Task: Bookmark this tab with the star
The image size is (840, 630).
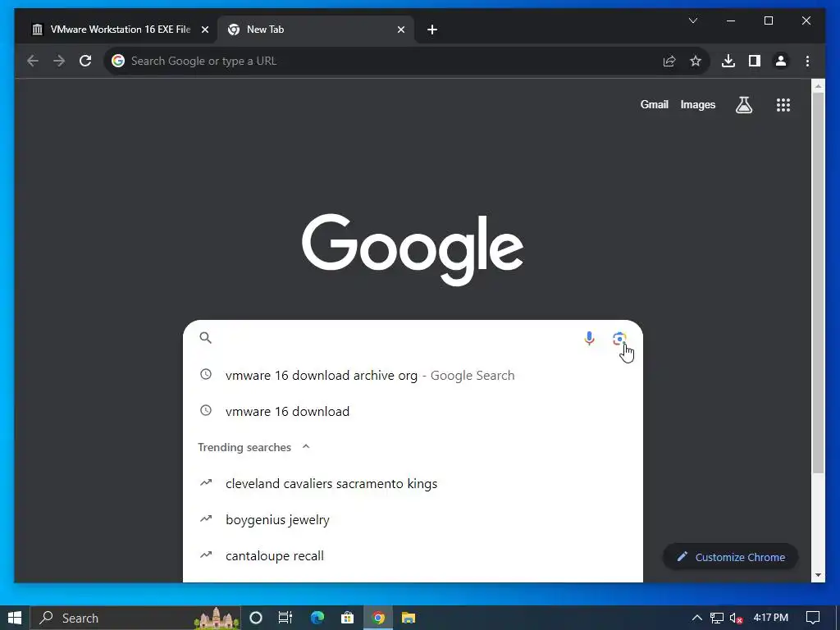Action: [696, 61]
